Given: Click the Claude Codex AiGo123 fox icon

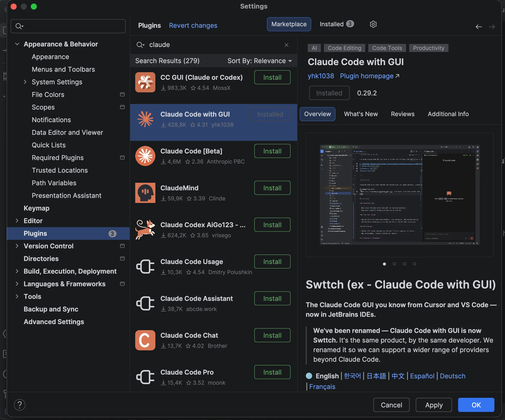Looking at the screenshot, I should click(x=145, y=230).
